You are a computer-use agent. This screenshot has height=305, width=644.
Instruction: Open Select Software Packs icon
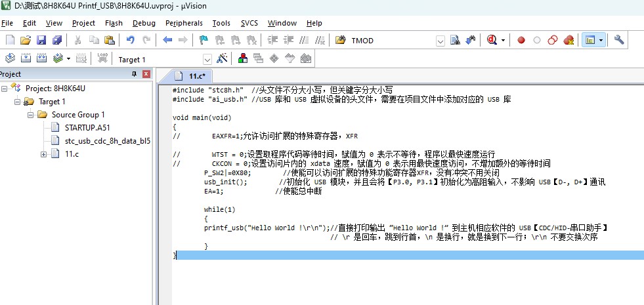pyautogui.click(x=290, y=58)
